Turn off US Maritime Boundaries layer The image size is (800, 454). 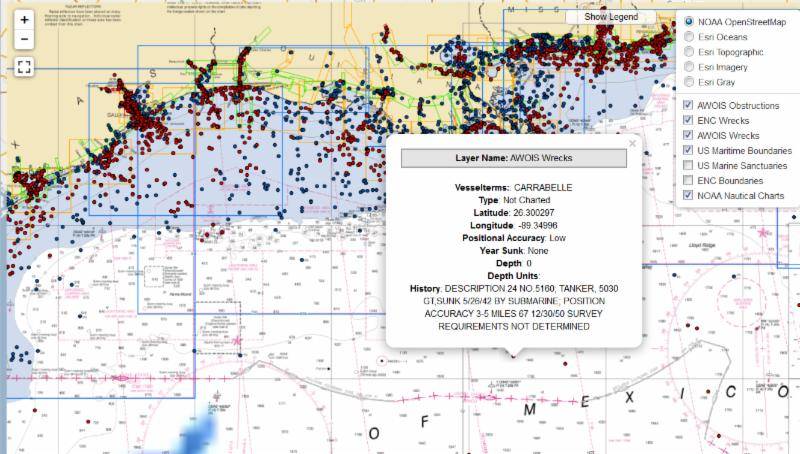(x=688, y=150)
